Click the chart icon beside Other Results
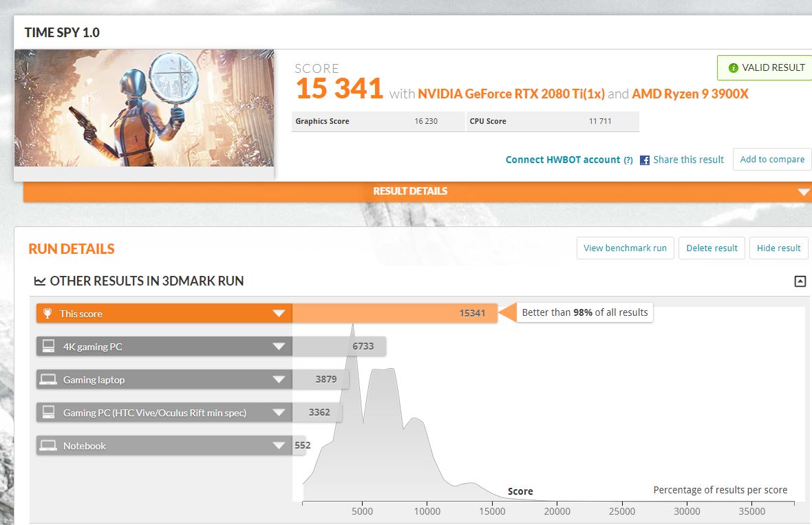 tap(40, 281)
